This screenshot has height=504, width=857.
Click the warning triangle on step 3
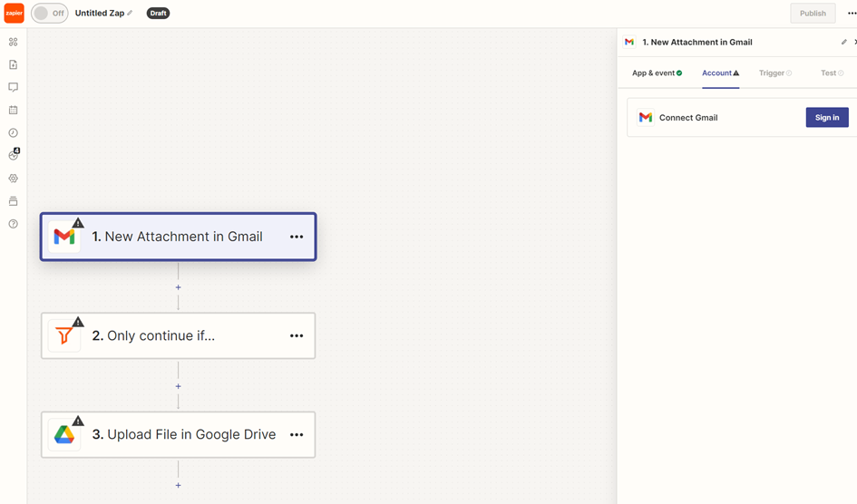coord(78,421)
